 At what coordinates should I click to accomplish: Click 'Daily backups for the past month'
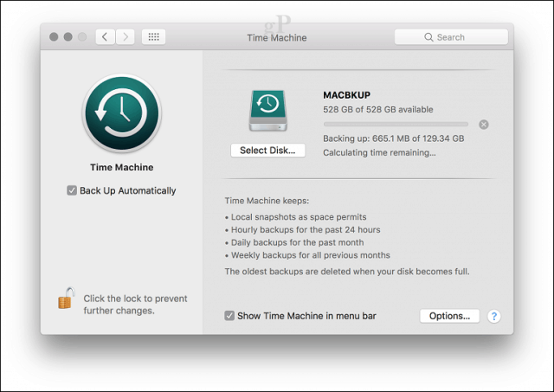point(297,242)
